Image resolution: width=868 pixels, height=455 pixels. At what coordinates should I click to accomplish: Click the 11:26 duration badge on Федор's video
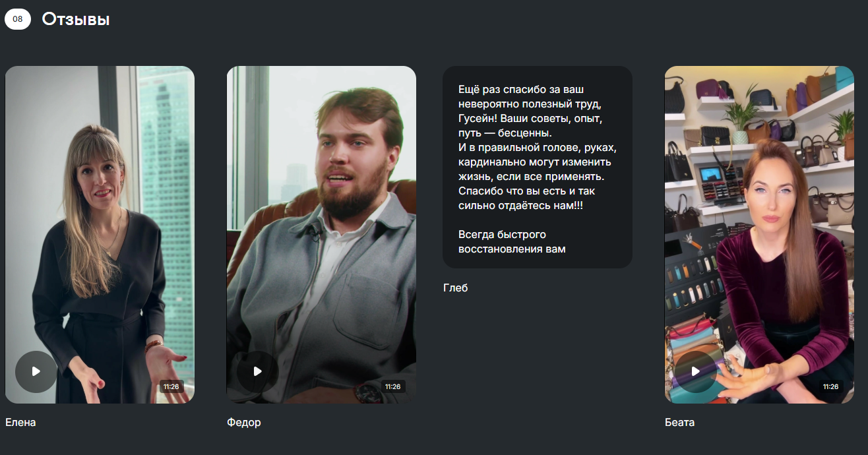pyautogui.click(x=392, y=386)
